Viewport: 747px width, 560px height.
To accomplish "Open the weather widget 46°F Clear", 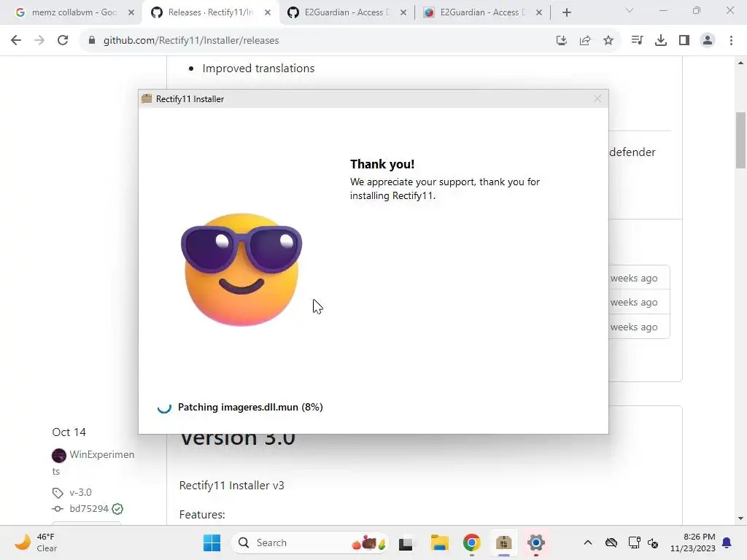I will click(36, 542).
